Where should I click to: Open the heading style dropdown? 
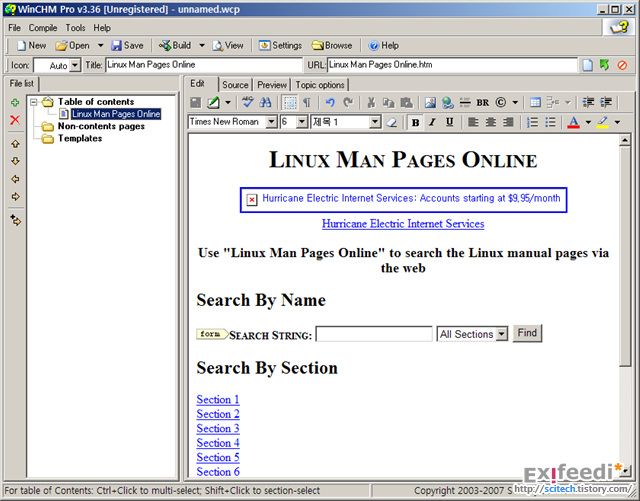click(x=375, y=122)
